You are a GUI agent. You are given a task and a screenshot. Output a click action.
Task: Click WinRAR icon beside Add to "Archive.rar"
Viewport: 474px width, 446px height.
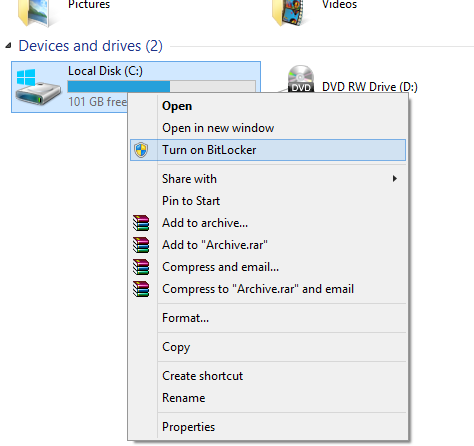tap(141, 245)
